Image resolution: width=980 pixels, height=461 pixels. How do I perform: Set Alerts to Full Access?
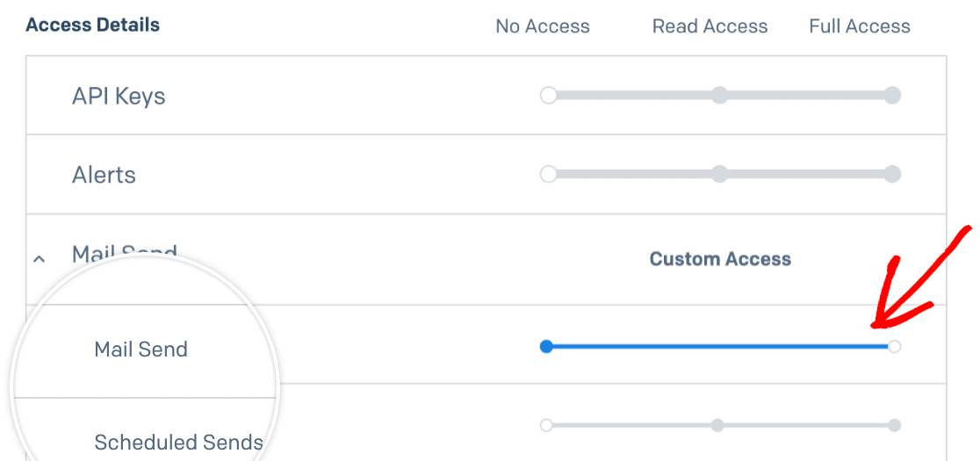pos(892,174)
